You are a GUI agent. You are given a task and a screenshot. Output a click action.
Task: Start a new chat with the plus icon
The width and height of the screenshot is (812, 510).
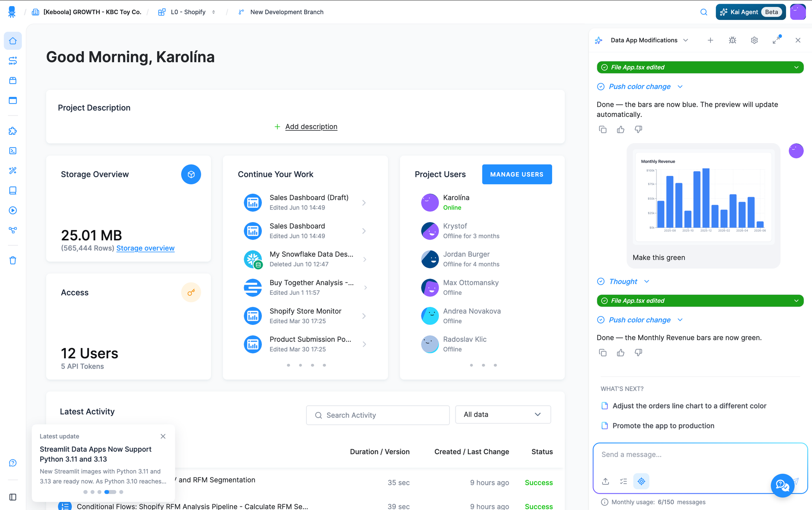tap(710, 40)
